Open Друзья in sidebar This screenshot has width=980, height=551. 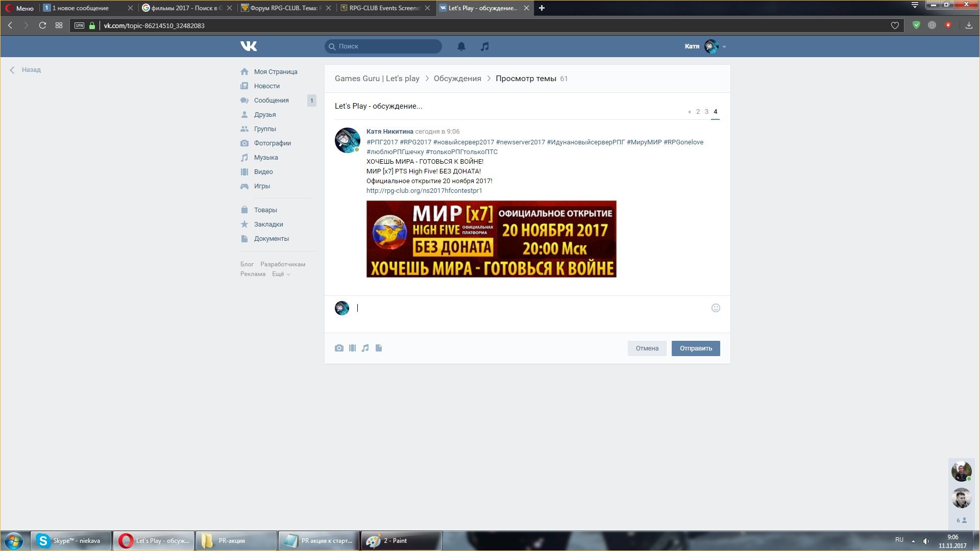click(x=265, y=114)
